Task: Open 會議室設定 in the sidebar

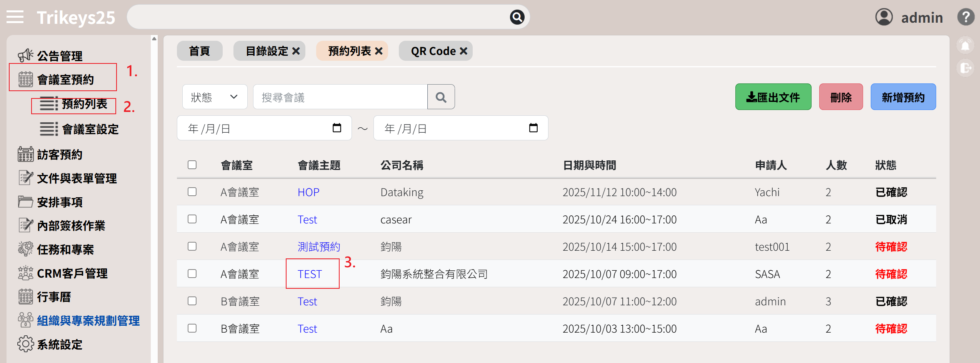Action: coord(90,130)
